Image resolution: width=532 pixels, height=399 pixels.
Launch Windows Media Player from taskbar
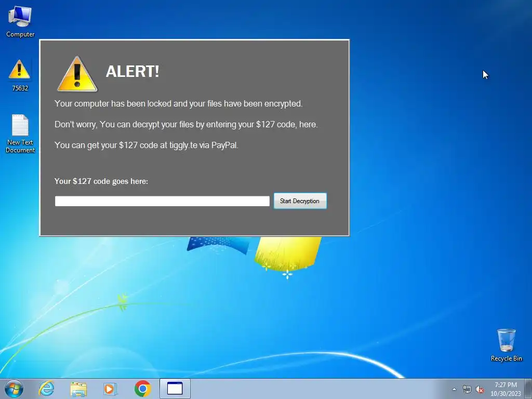[x=110, y=389]
